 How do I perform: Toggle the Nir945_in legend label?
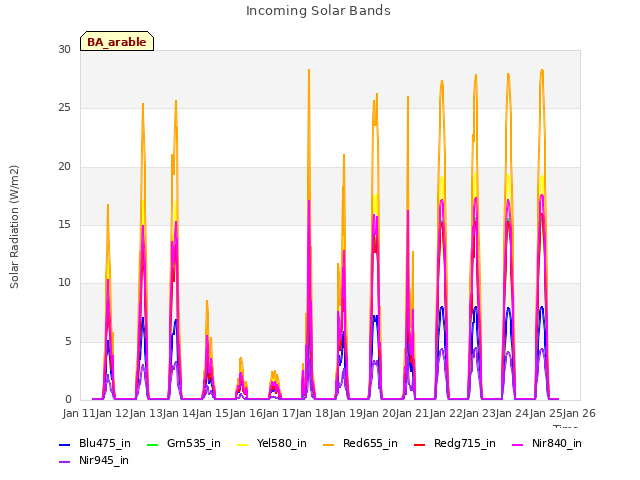click(x=104, y=460)
